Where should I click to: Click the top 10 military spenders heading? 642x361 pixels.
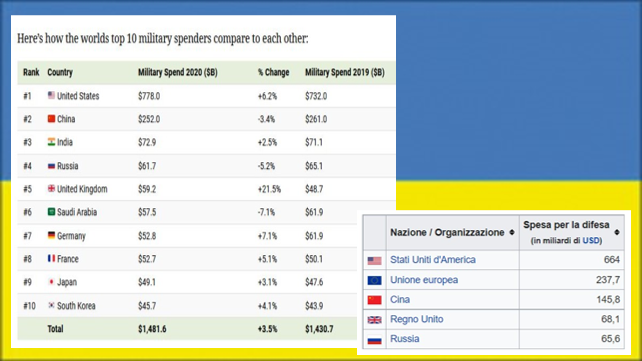(162, 38)
